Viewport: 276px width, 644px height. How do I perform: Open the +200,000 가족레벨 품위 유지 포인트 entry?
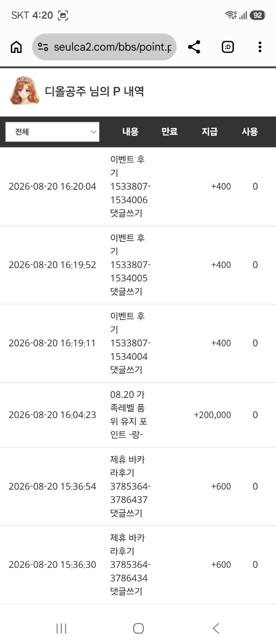pos(138,415)
